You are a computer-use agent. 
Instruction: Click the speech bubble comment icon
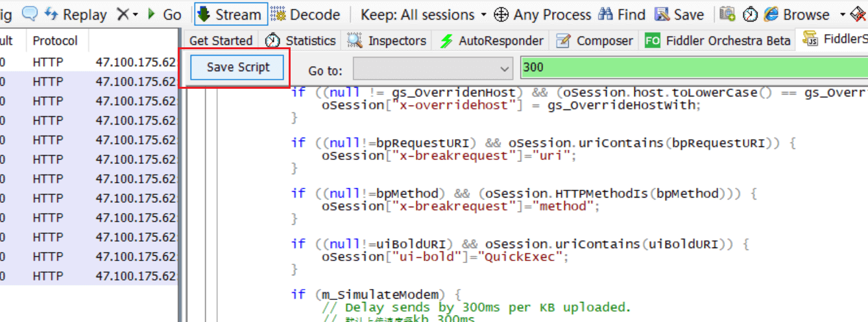[x=30, y=14]
